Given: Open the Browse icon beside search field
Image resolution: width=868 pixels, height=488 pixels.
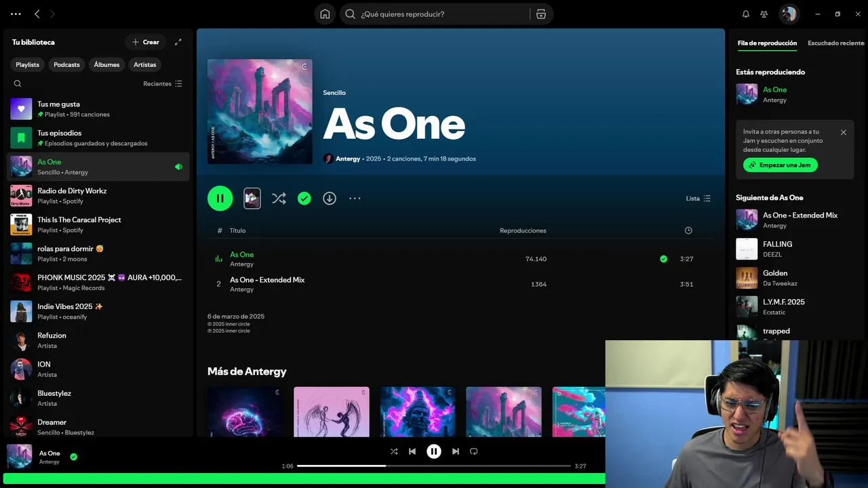Looking at the screenshot, I should tap(541, 14).
